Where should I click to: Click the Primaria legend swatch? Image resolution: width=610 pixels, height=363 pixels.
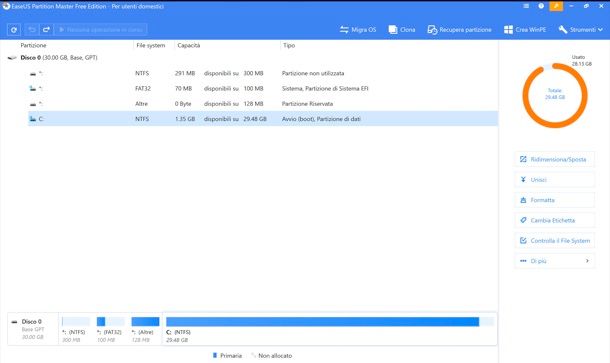point(215,355)
